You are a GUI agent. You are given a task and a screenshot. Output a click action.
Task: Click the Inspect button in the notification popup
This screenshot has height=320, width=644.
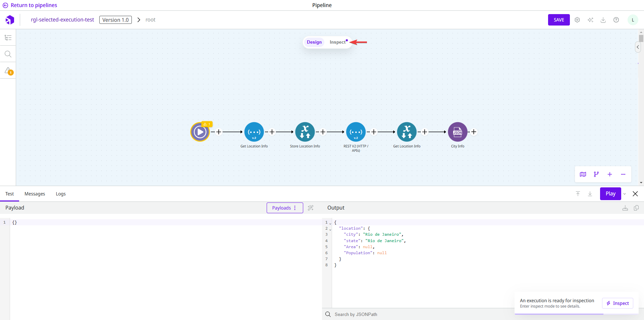(x=617, y=303)
